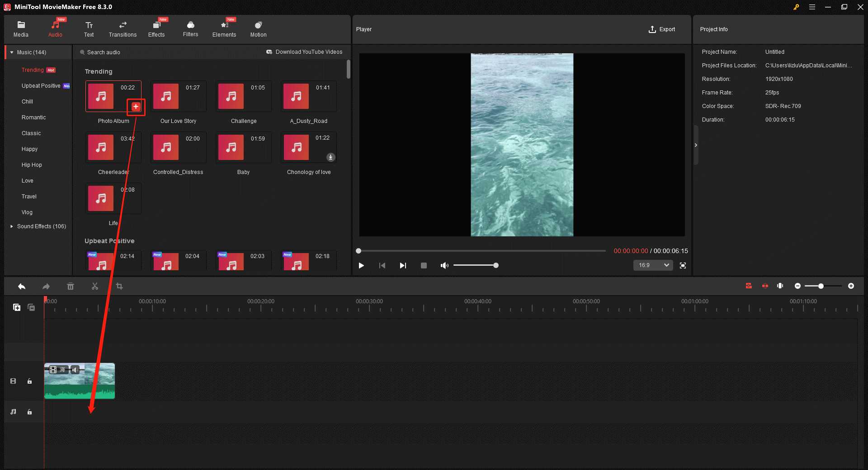Go to next frame in player
This screenshot has width=868, height=470.
point(403,266)
